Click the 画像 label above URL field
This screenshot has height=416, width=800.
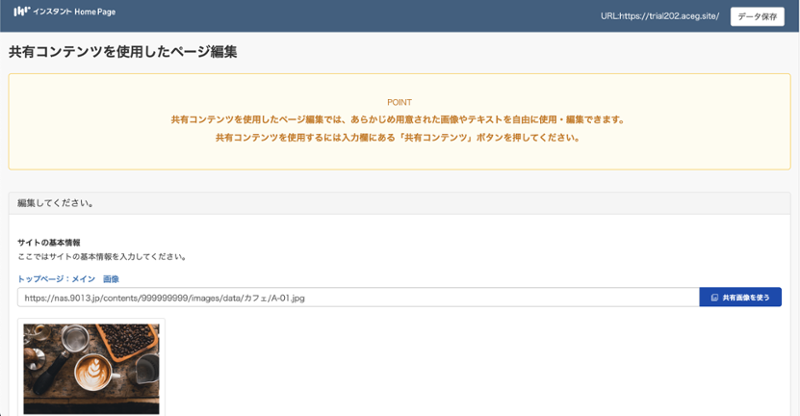(x=111, y=278)
